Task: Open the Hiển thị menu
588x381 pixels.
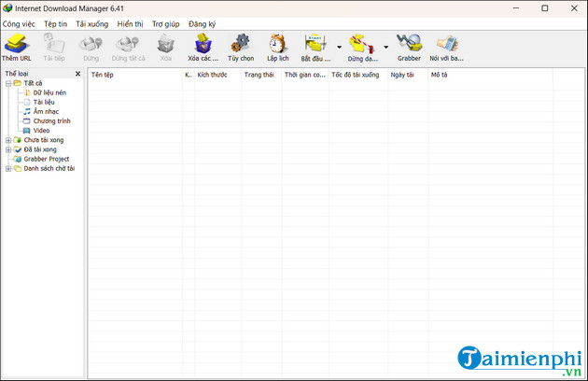Action: pos(130,24)
